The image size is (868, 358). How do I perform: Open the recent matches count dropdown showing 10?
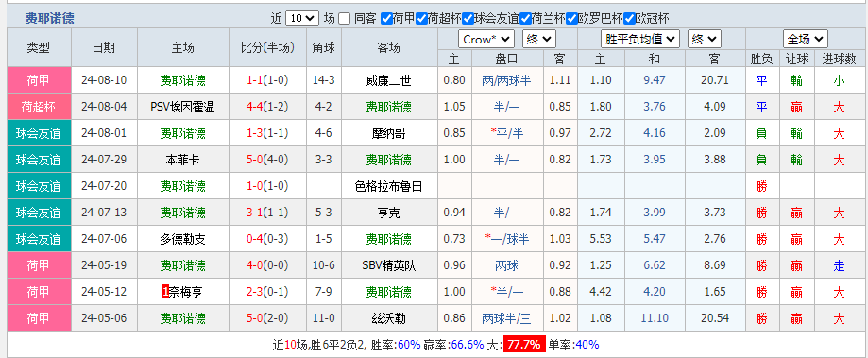point(302,18)
